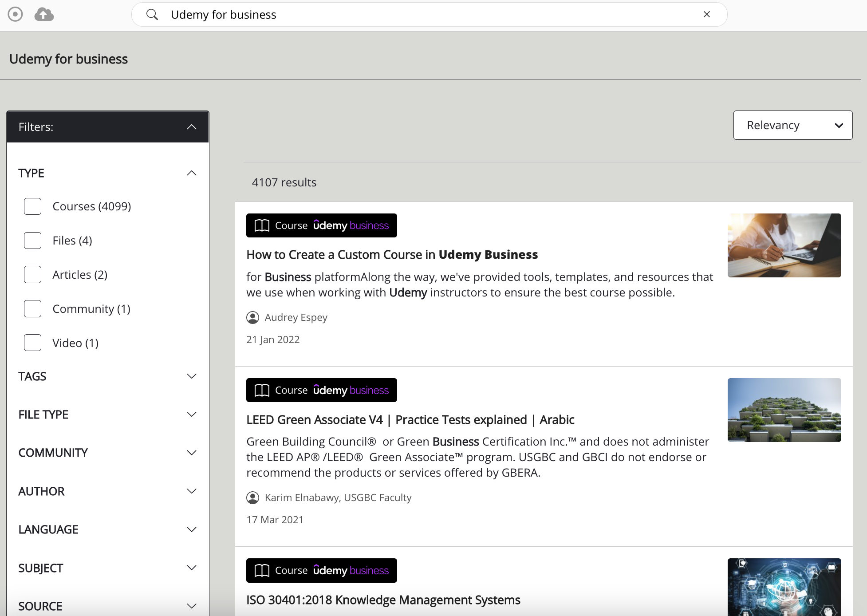Click the book icon on the ISO 30401 course badge
The image size is (867, 616).
262,570
